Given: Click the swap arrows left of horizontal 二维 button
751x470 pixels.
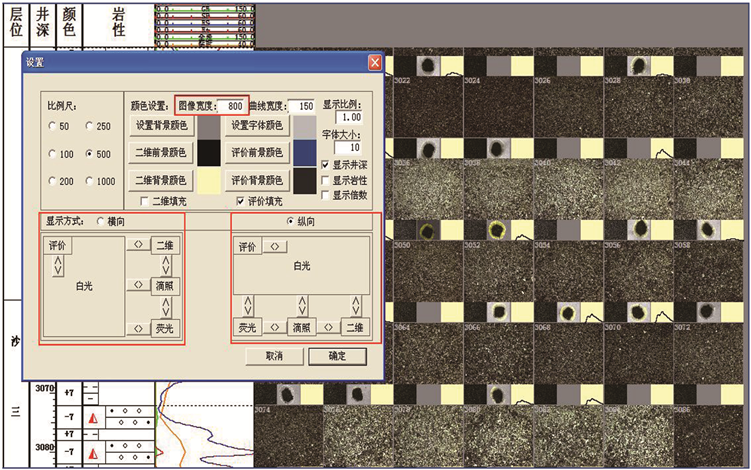Looking at the screenshot, I should click(137, 244).
